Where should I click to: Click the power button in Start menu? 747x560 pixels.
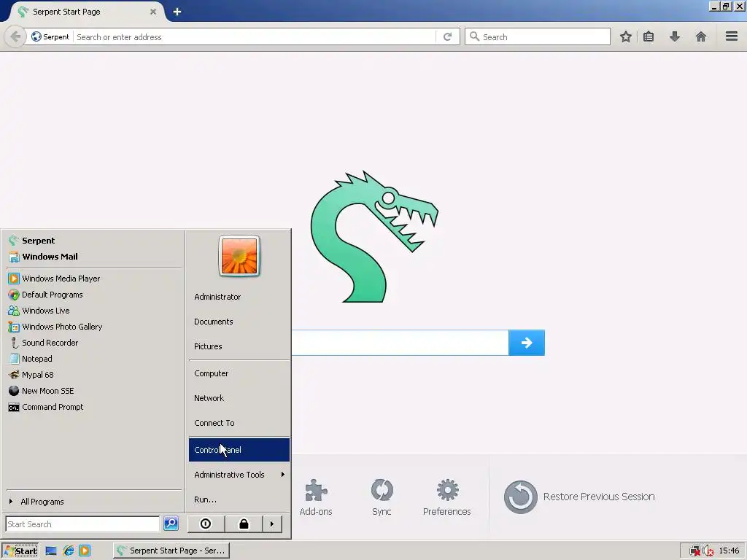206,524
